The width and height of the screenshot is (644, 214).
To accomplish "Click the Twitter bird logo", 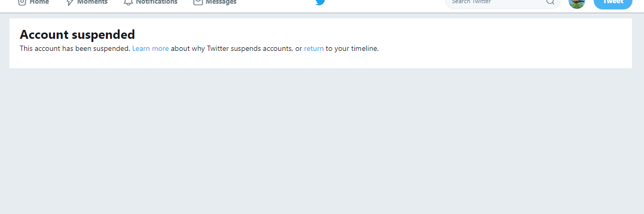I will [x=320, y=2].
